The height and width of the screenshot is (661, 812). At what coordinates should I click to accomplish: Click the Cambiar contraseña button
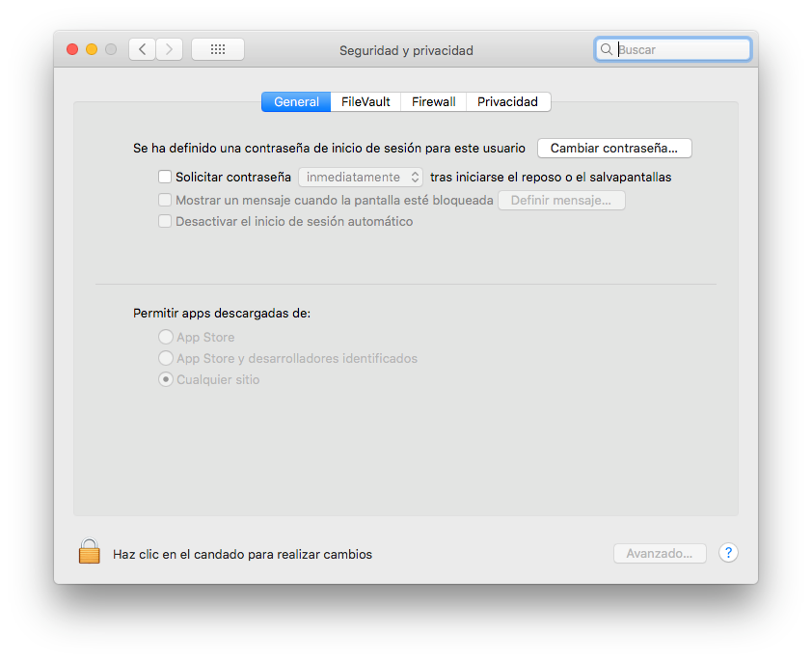(x=614, y=149)
